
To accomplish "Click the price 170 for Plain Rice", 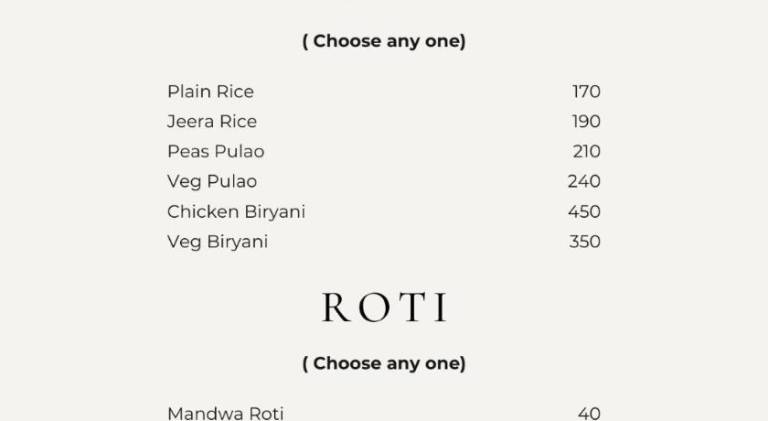I will (x=586, y=92).
